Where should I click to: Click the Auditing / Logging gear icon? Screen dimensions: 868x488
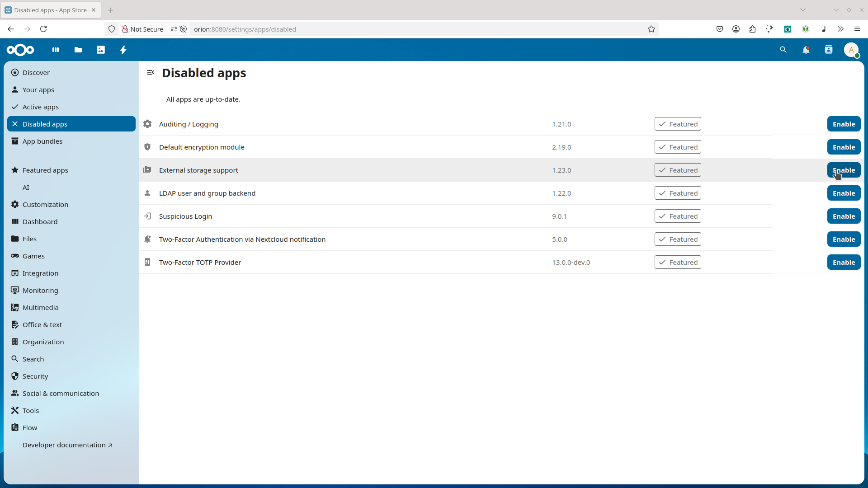(x=147, y=124)
